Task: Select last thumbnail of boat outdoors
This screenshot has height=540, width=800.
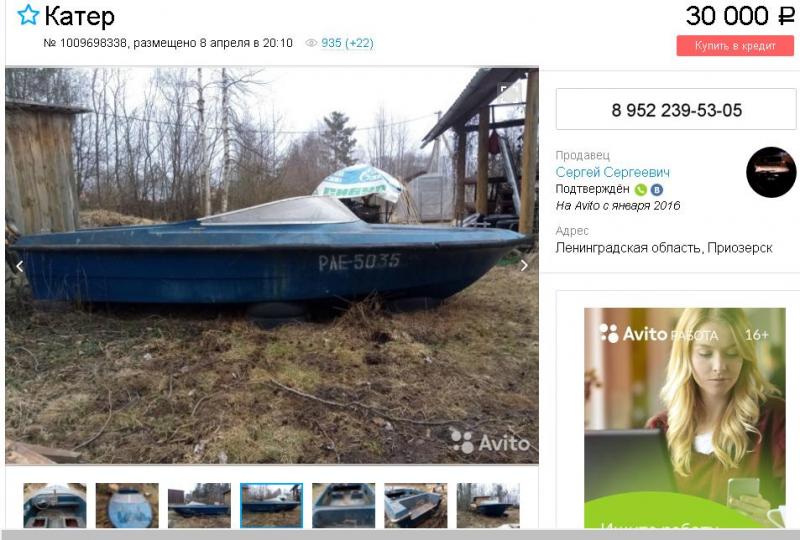Action: (488, 505)
